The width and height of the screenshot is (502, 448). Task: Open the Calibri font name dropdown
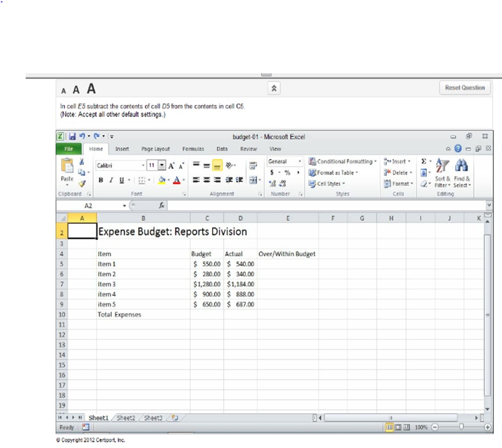[143, 165]
